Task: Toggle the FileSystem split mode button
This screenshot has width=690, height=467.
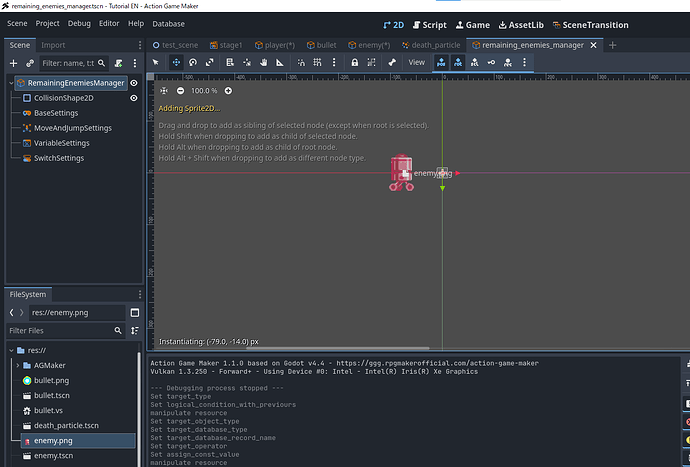Action: [x=135, y=313]
